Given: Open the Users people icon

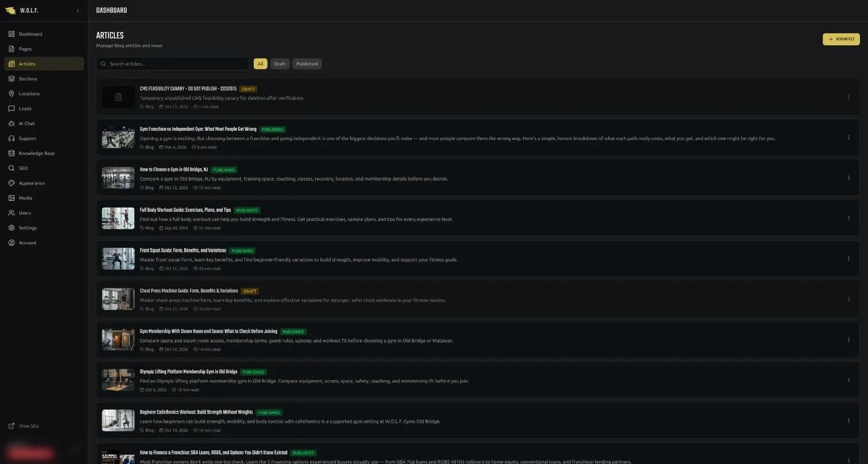Looking at the screenshot, I should tap(11, 213).
